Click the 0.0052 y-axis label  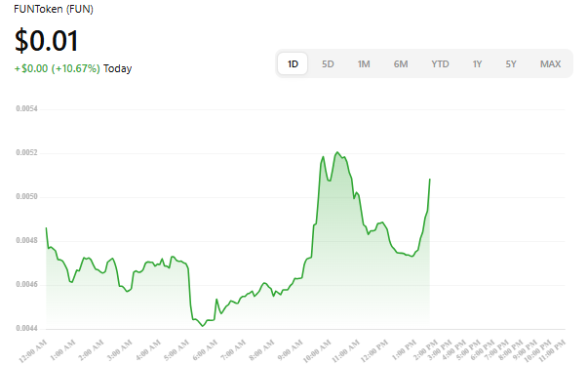(26, 152)
